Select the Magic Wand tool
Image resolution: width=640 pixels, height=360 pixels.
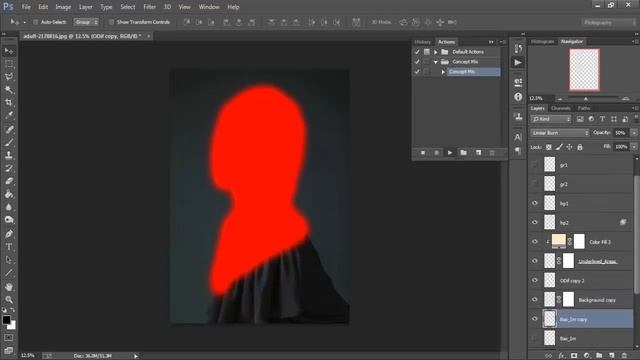pos(9,89)
